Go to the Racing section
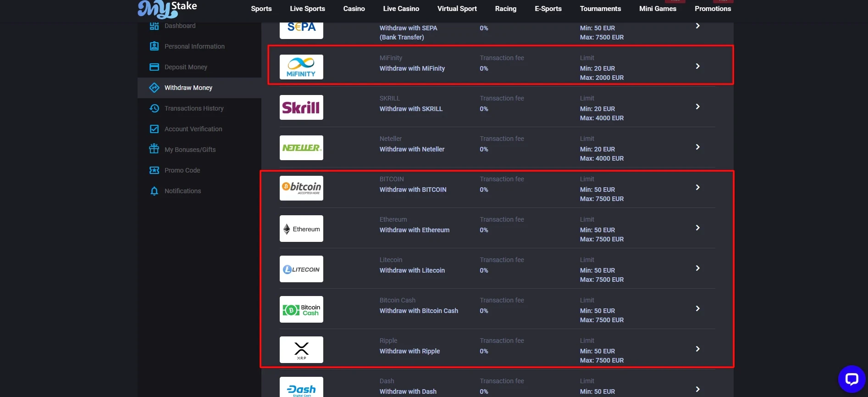 click(x=506, y=9)
